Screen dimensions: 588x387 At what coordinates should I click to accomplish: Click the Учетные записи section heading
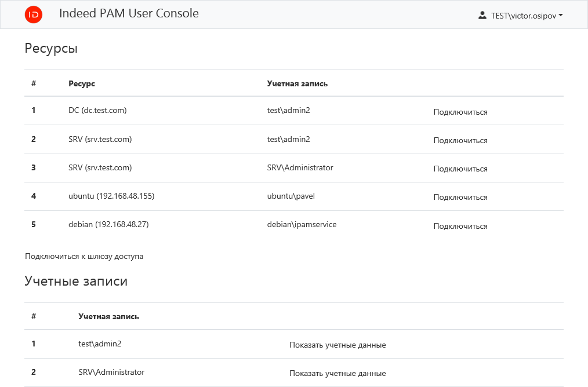tap(76, 281)
